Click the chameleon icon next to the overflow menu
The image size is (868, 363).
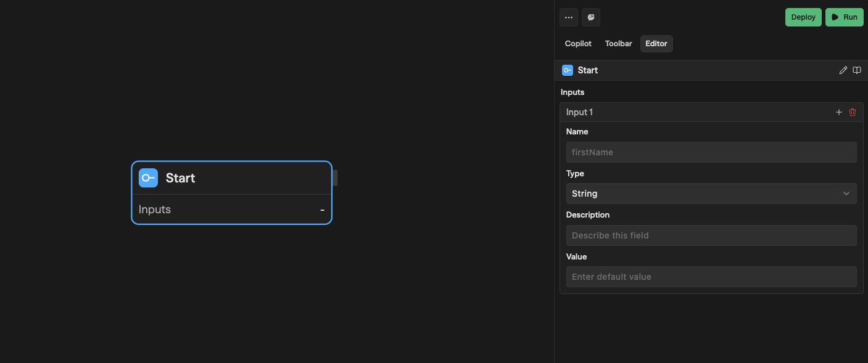pos(590,17)
